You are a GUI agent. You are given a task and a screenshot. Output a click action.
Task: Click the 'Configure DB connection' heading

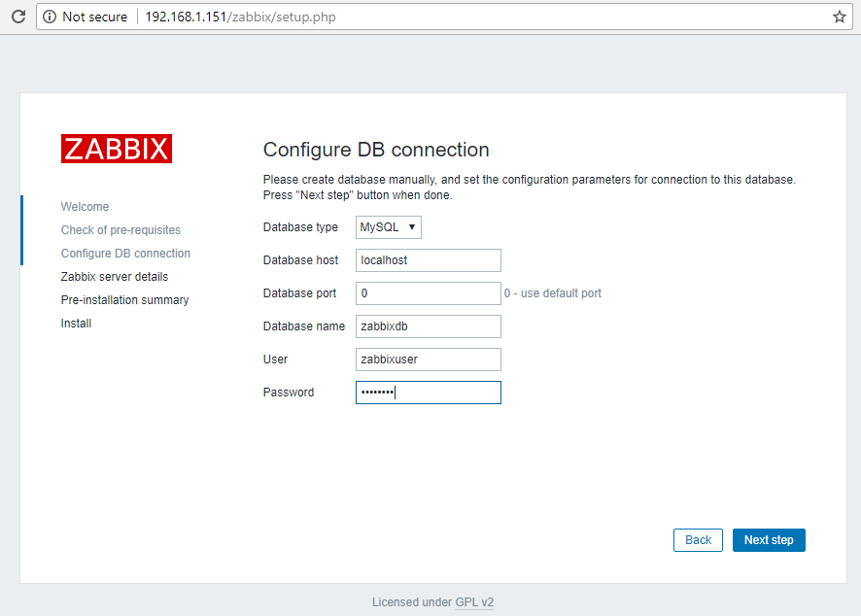coord(376,150)
